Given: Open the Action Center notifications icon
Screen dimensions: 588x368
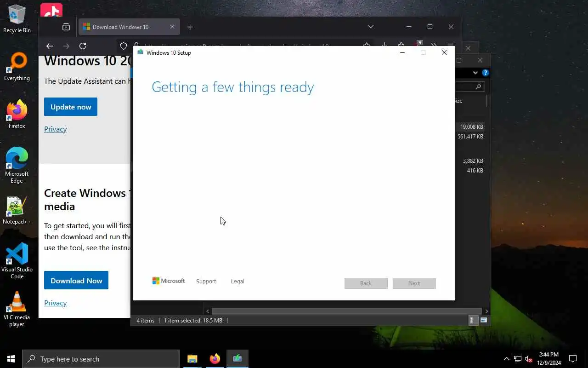Looking at the screenshot, I should click(x=573, y=359).
